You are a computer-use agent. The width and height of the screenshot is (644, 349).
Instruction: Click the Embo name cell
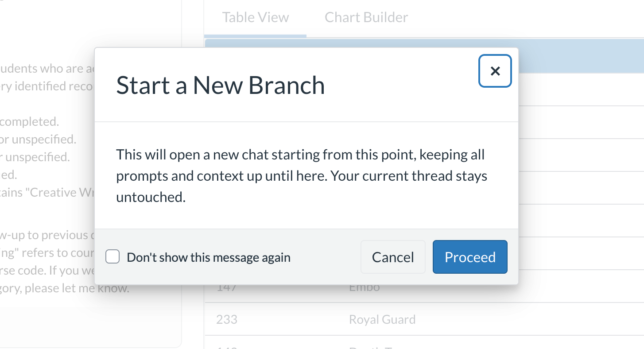click(364, 287)
